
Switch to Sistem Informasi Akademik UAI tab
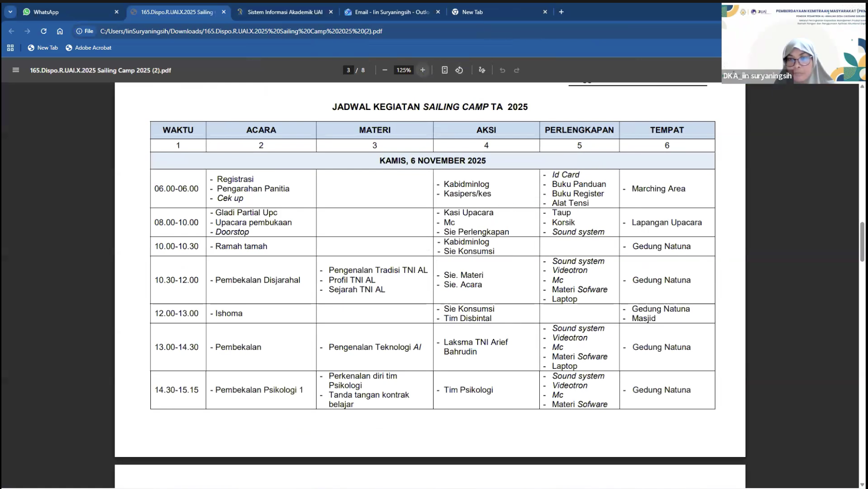(x=284, y=12)
